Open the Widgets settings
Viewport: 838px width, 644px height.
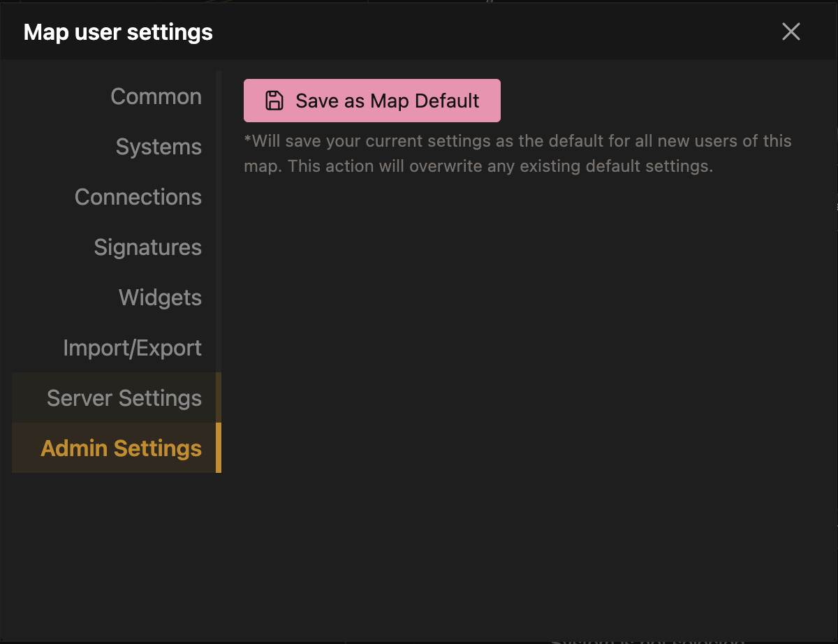click(x=160, y=297)
